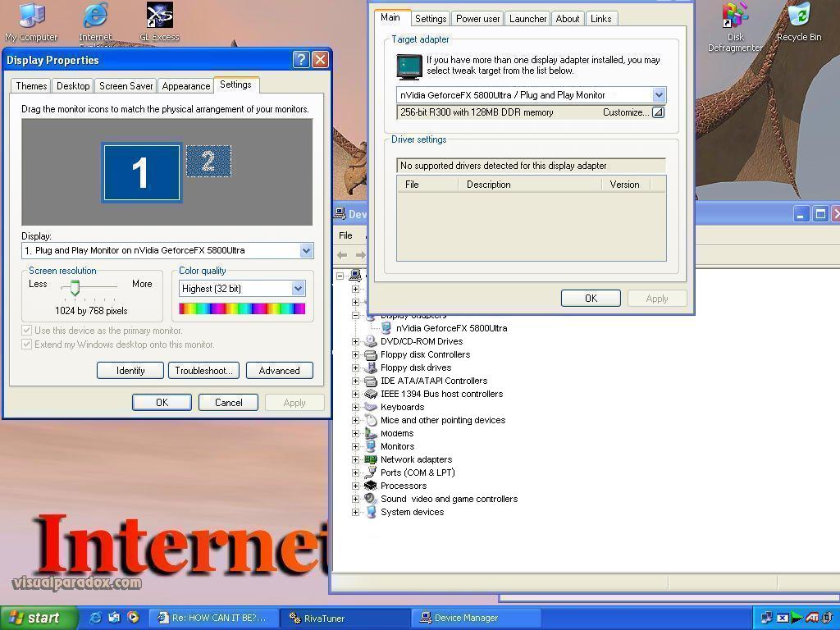This screenshot has height=630, width=840.
Task: Open GL Excess desktop shortcut
Action: 160,21
